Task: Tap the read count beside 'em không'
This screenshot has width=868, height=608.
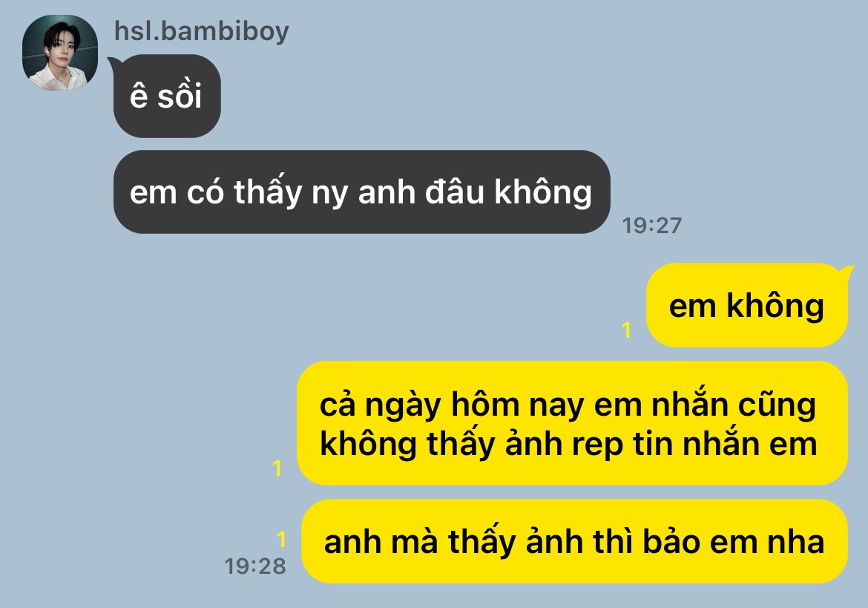Action: (x=627, y=330)
